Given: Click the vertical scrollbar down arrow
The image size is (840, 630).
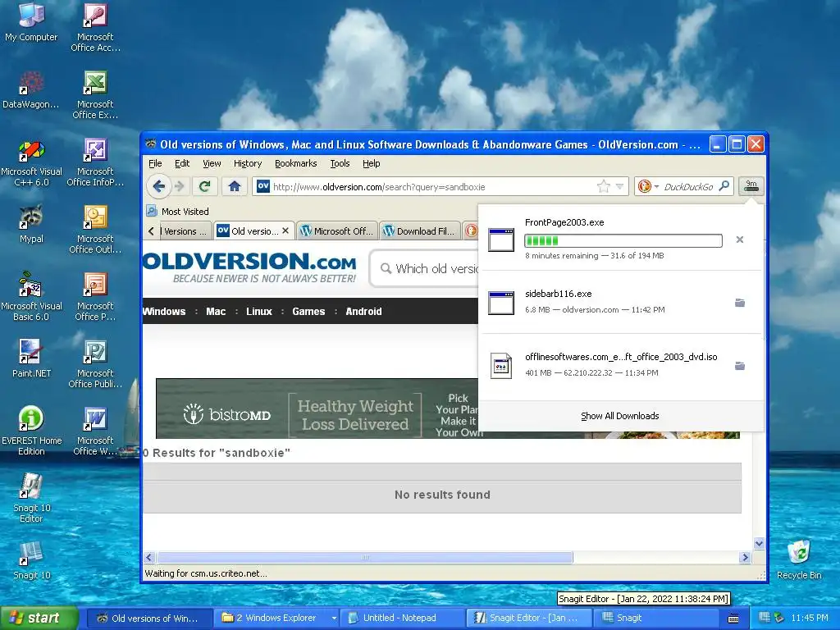Looking at the screenshot, I should click(759, 543).
